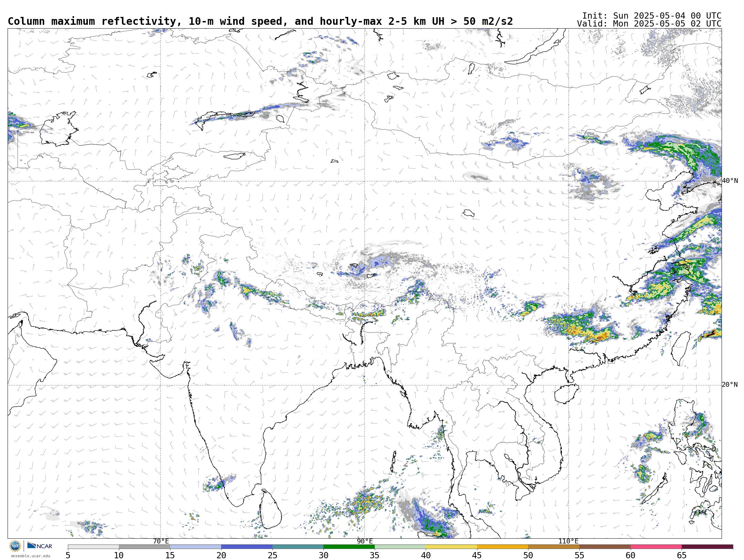Click the green 30 dBZ colorbar swatch
744x560 pixels.
[x=349, y=547]
